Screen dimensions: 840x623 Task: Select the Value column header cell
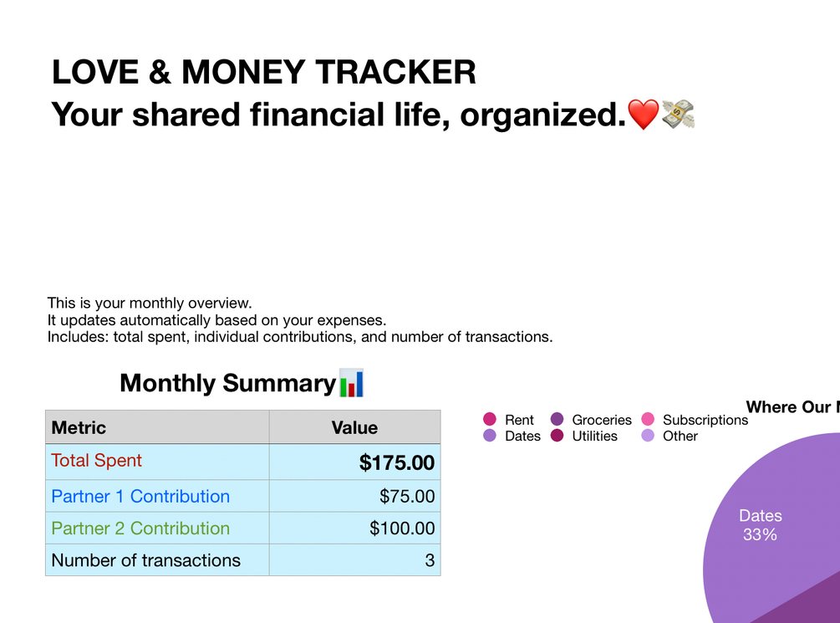point(354,427)
